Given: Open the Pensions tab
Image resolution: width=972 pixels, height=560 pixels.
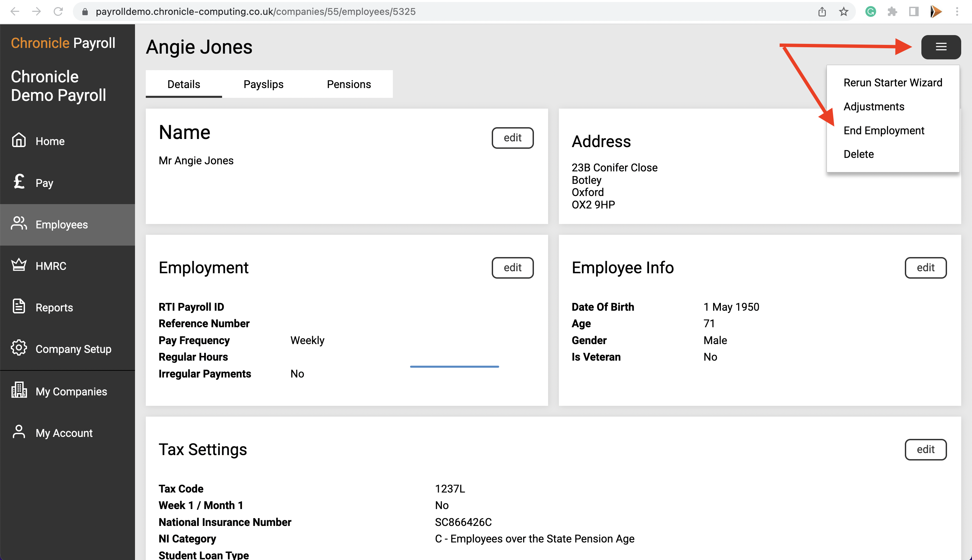Looking at the screenshot, I should tap(349, 84).
